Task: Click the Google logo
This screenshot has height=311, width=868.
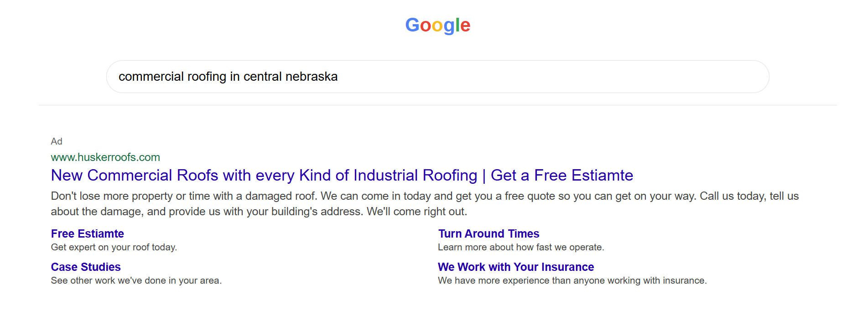Action: 438,25
